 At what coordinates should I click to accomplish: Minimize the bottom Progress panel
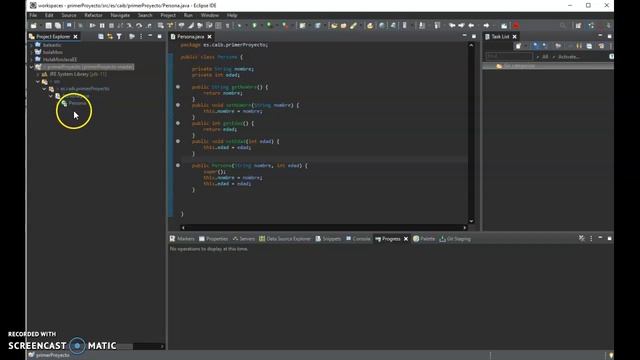[600, 238]
